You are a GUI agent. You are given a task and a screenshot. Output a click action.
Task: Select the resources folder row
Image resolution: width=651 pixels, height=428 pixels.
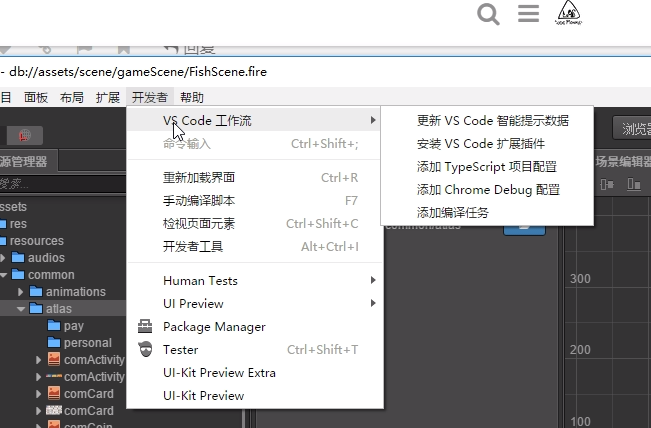[62, 241]
